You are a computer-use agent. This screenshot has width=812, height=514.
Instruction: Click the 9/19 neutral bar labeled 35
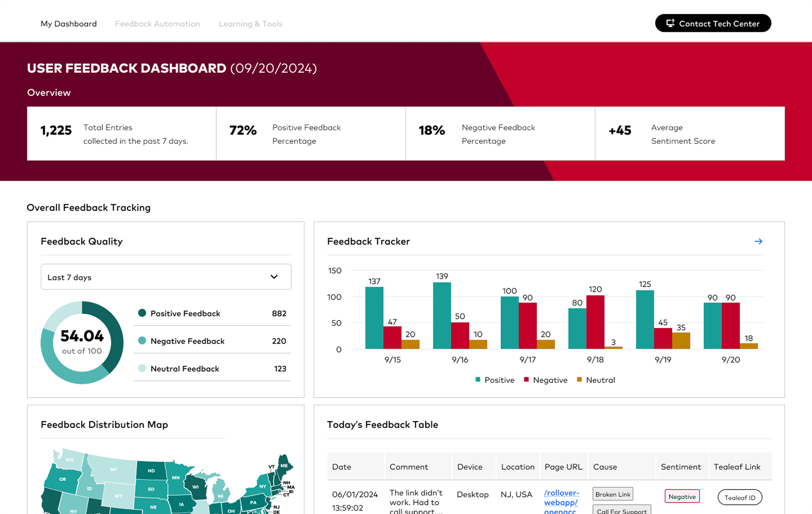681,341
